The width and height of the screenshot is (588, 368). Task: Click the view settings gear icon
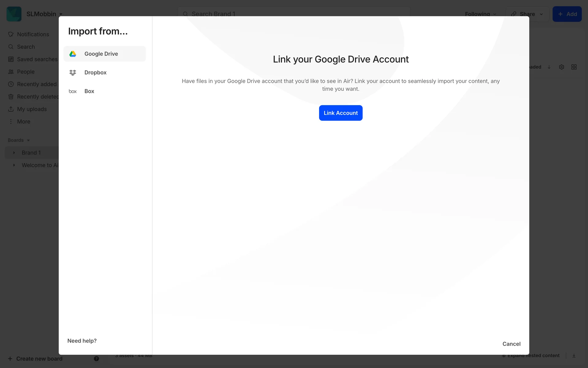[561, 67]
